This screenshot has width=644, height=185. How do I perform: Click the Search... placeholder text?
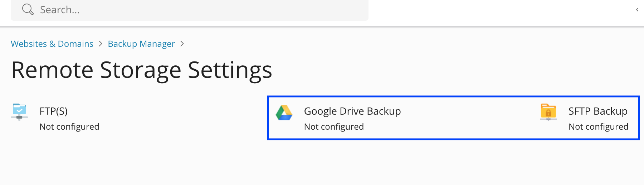point(60,10)
